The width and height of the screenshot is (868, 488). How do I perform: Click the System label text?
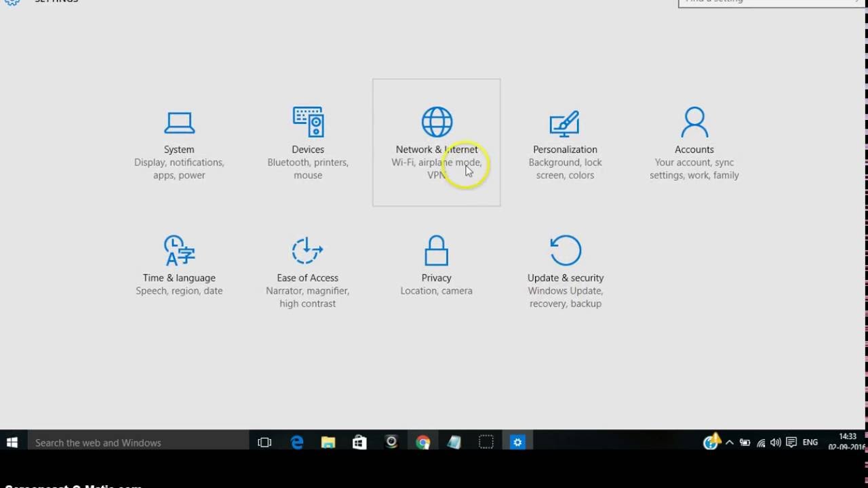pyautogui.click(x=179, y=149)
